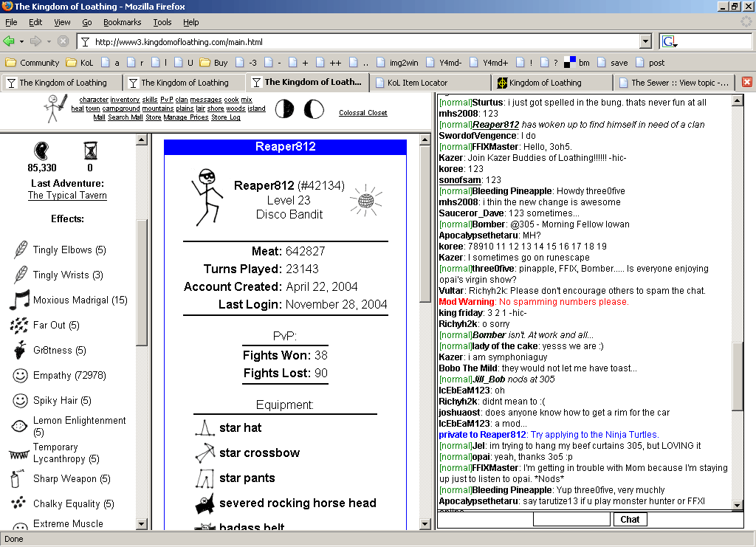Click the meat currency icon
756x547 pixels.
(x=41, y=151)
